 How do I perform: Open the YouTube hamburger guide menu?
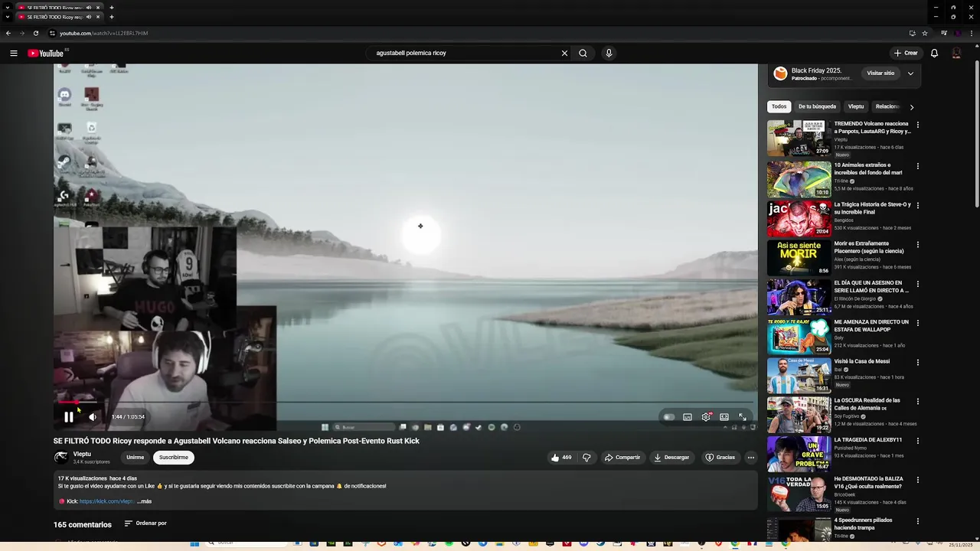pos(14,53)
